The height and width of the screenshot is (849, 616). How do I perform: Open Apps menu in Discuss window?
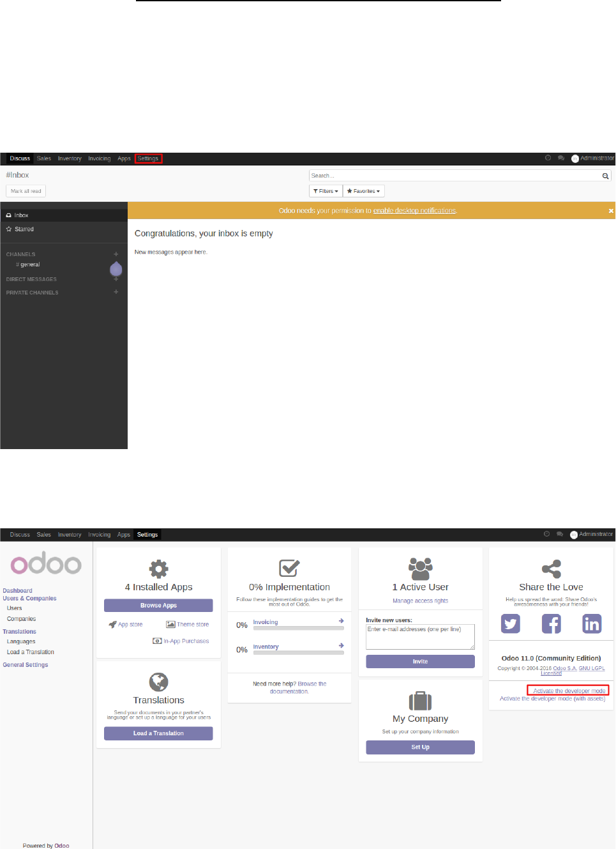tap(124, 158)
